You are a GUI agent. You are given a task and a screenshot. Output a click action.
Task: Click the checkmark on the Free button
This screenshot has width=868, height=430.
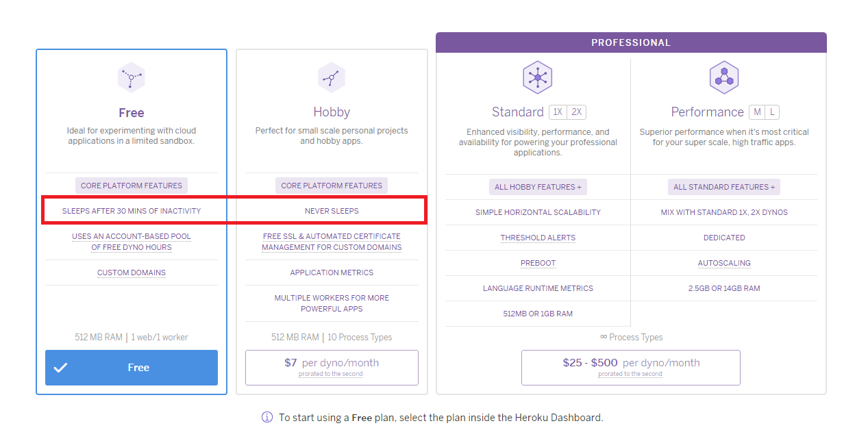point(61,368)
